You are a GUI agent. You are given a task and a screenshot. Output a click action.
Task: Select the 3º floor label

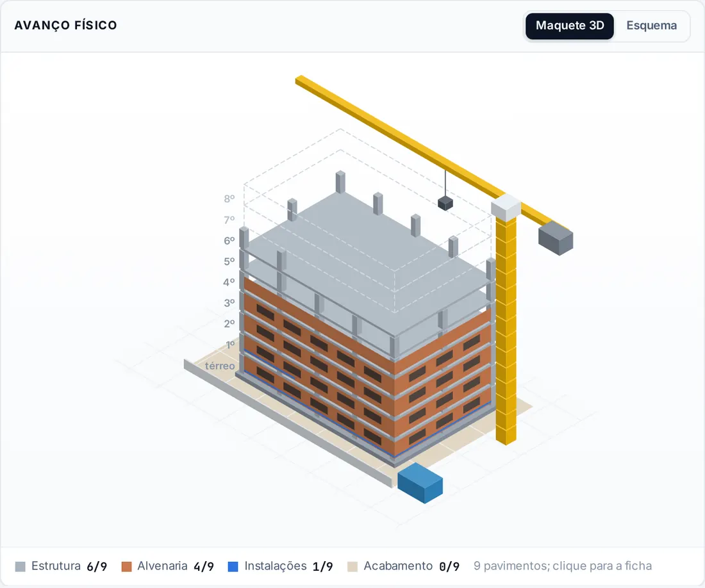pyautogui.click(x=229, y=303)
